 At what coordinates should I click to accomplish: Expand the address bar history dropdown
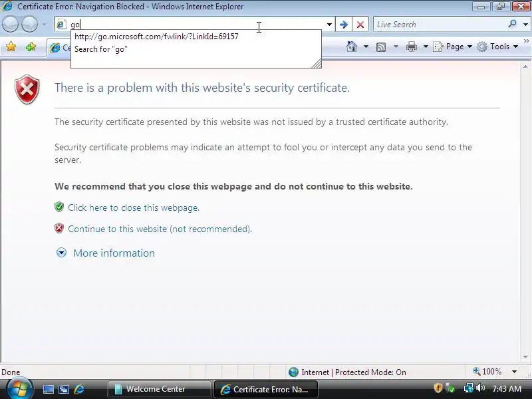[329, 25]
